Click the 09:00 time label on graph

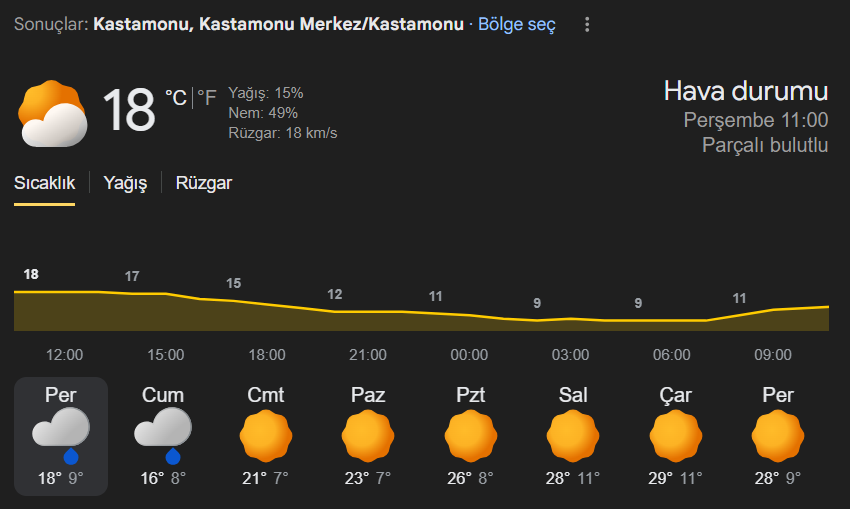(773, 355)
